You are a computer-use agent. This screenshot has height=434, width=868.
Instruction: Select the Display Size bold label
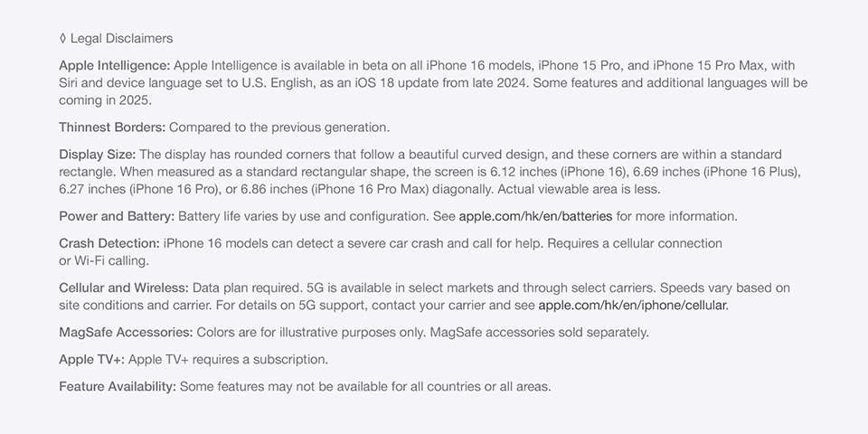[x=98, y=155]
